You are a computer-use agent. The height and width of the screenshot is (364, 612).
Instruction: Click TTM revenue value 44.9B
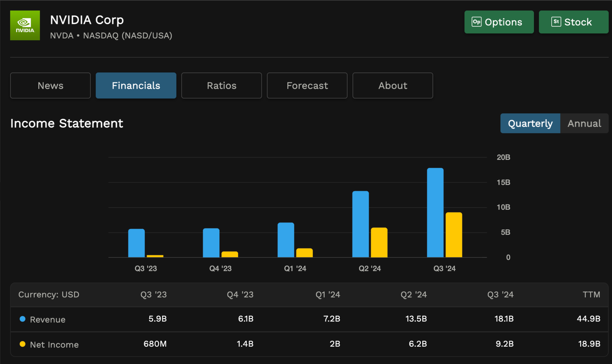588,319
